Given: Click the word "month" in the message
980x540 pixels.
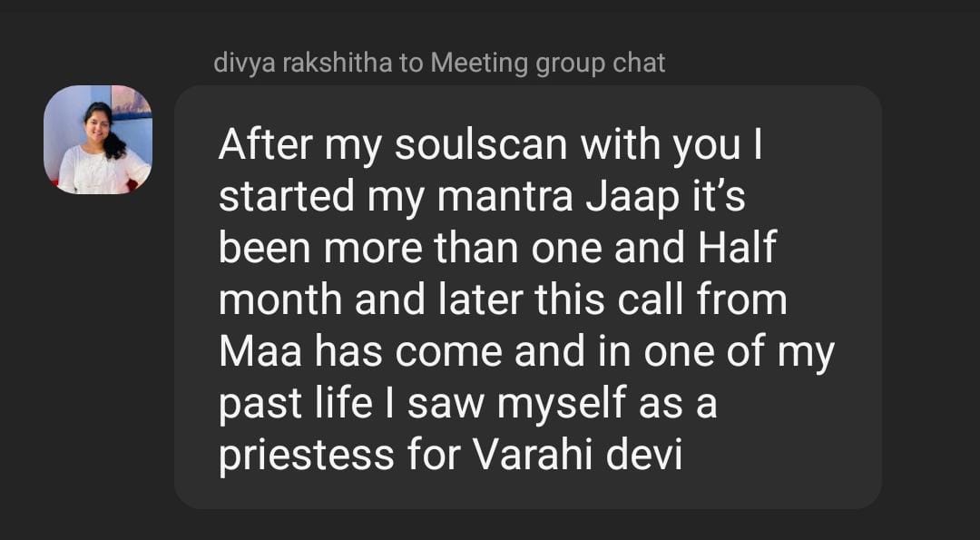Looking at the screenshot, I should (280, 300).
